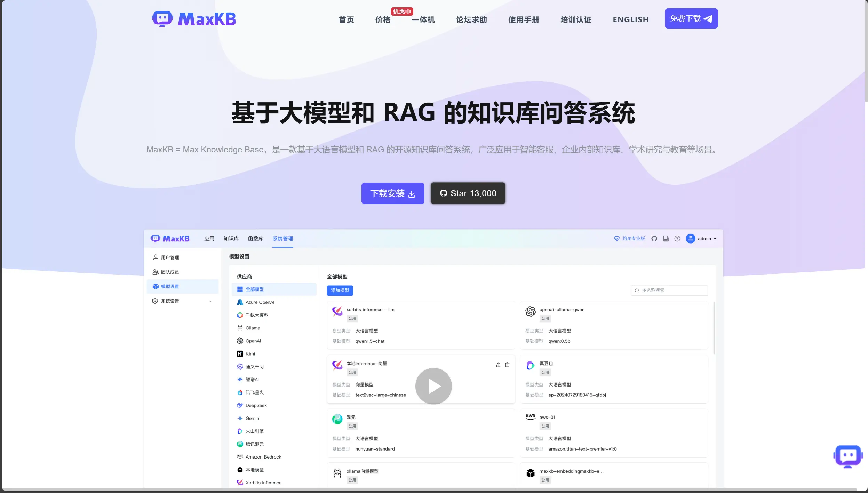Open the admin account dropdown arrow
868x493 pixels.
pyautogui.click(x=715, y=239)
